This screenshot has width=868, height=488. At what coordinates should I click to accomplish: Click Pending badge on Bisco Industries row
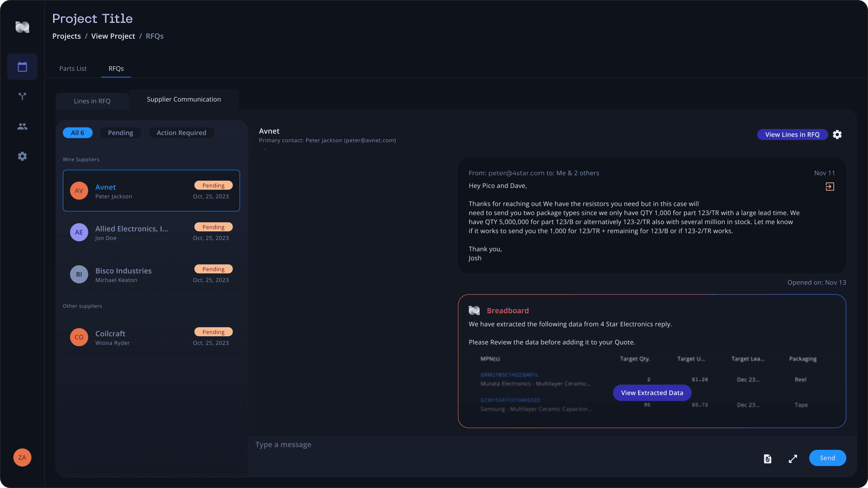pos(213,269)
